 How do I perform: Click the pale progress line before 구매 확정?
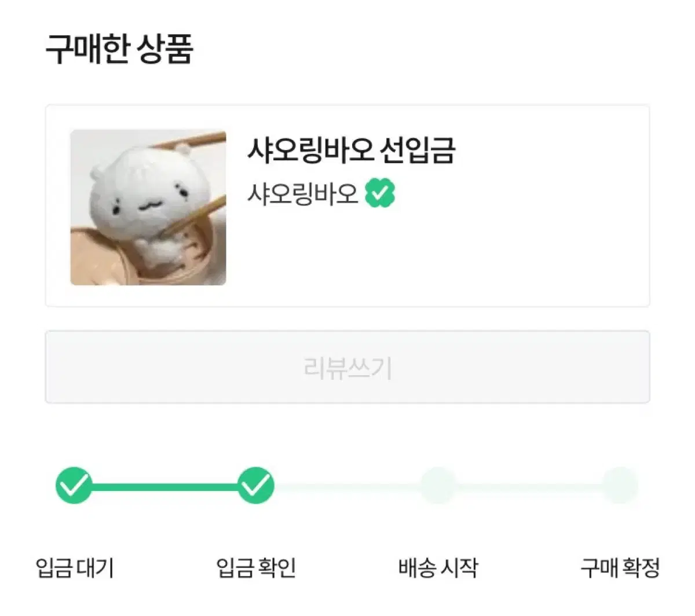point(529,486)
